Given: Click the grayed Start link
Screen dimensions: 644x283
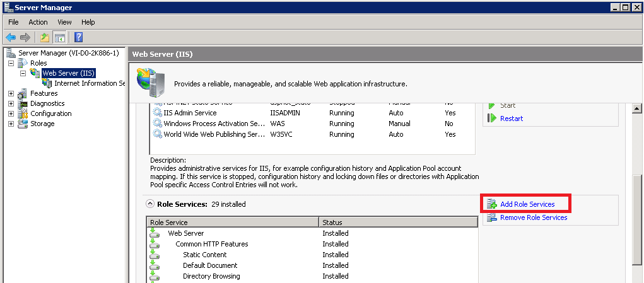Looking at the screenshot, I should point(508,105).
